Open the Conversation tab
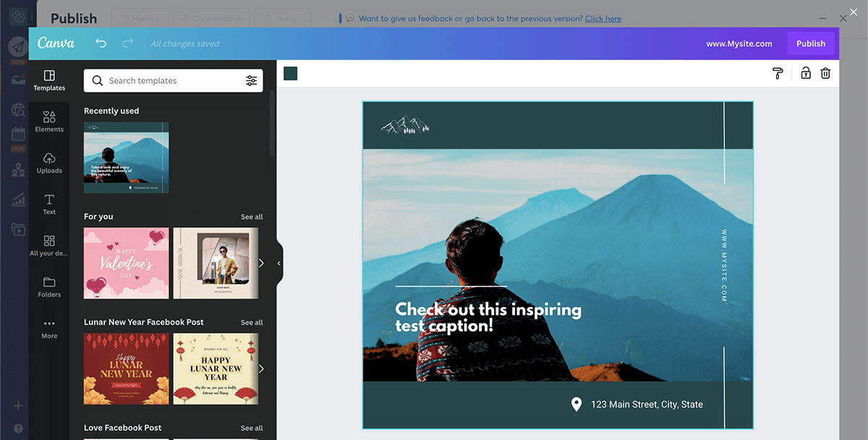Screen dimensions: 868x440 point(210,18)
